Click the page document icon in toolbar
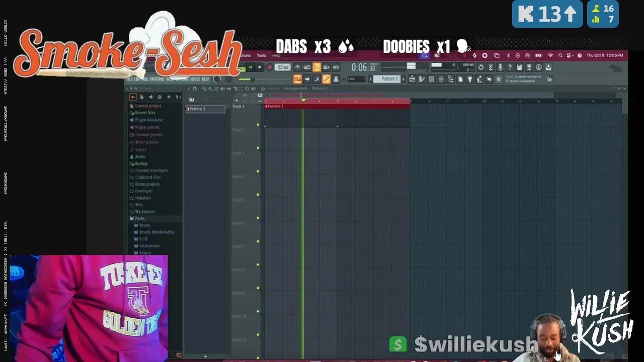 coord(460,79)
